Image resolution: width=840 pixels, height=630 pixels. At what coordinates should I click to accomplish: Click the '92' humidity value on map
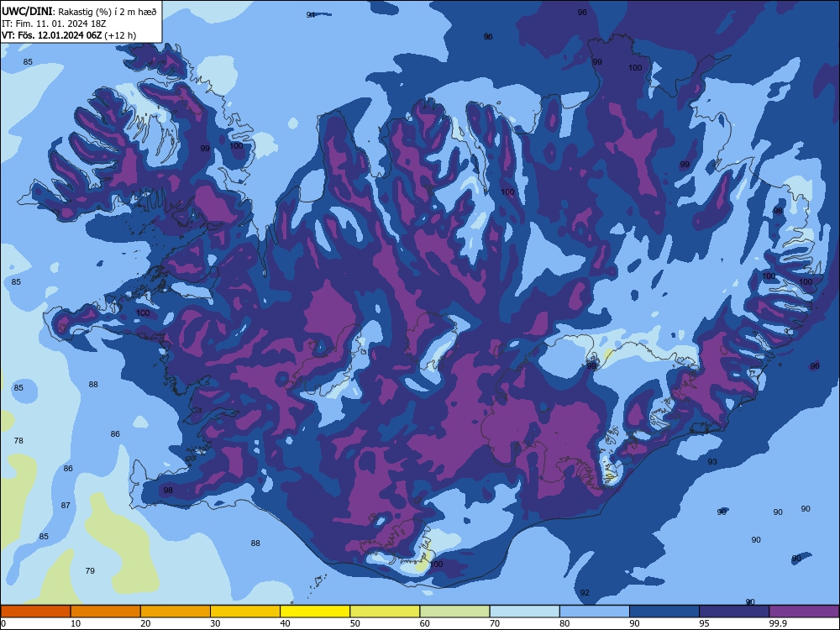(x=585, y=592)
